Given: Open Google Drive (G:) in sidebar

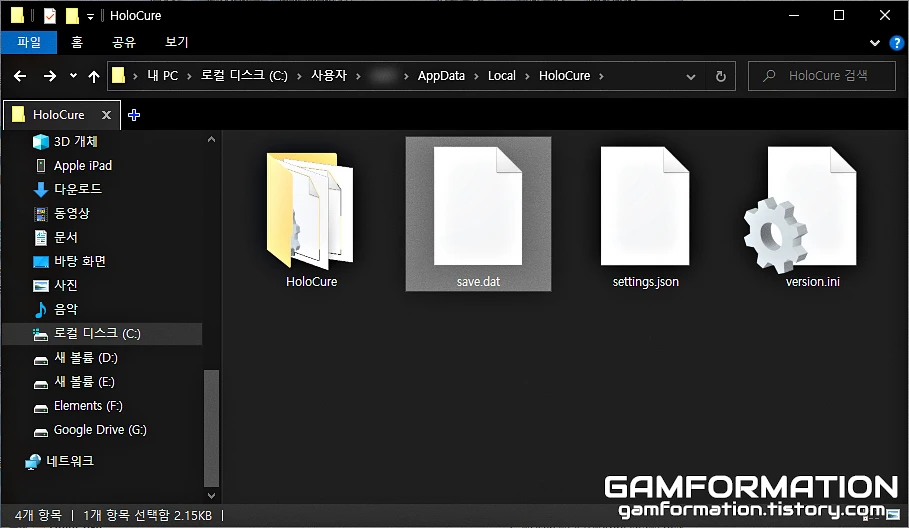Looking at the screenshot, I should coord(100,430).
